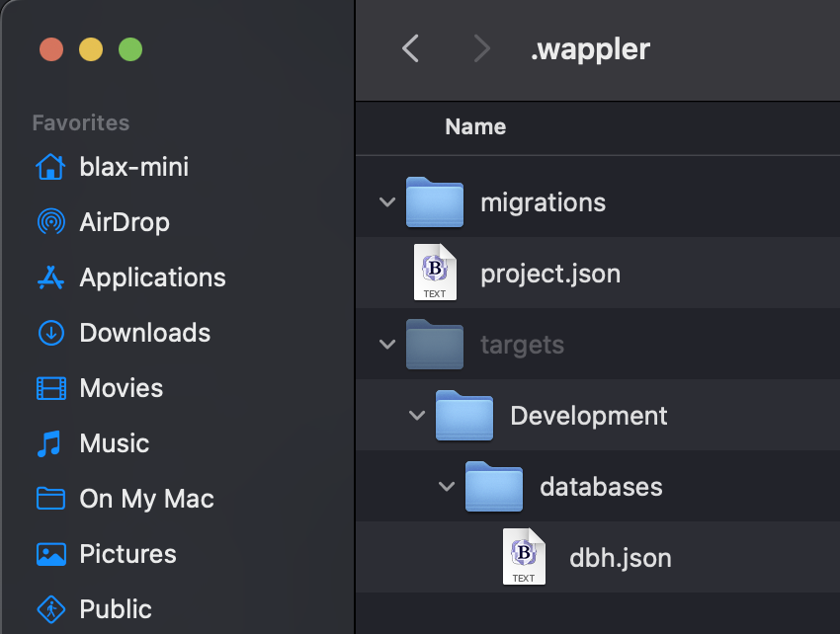Select the databases row name
This screenshot has height=634, width=840.
(601, 487)
